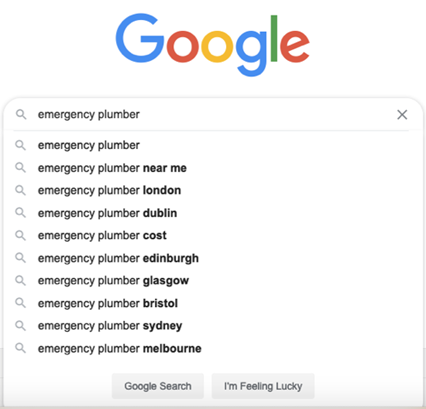Select the 'emergency plumber glasgow' suggestion
Screen dimensions: 426x409
[213, 281]
